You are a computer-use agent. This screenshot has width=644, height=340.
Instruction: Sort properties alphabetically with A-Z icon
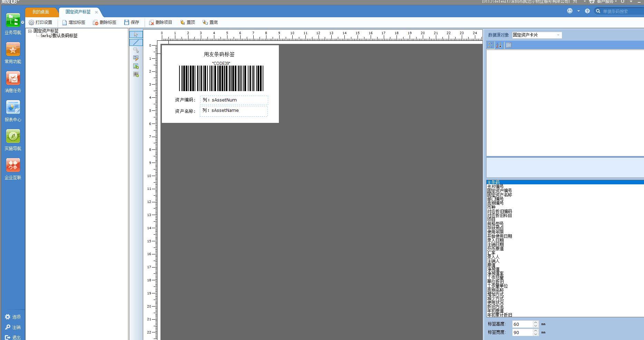[499, 45]
